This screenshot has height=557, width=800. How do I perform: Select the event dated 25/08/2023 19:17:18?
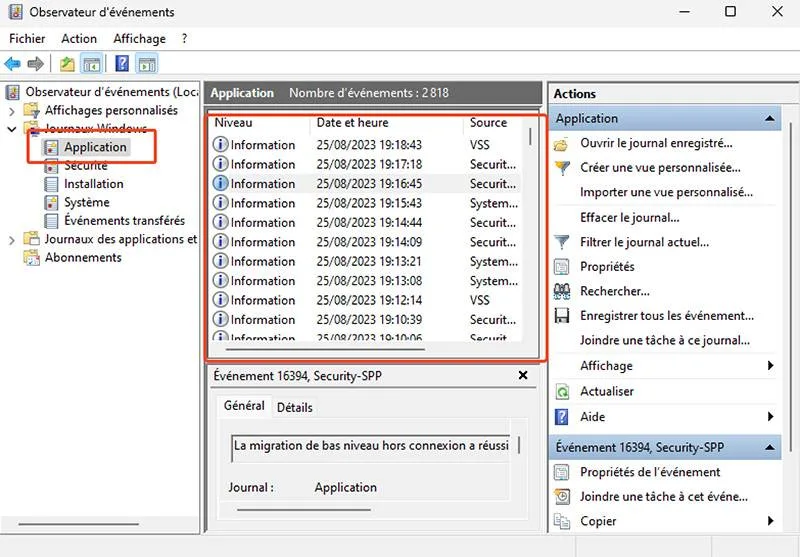[365, 164]
